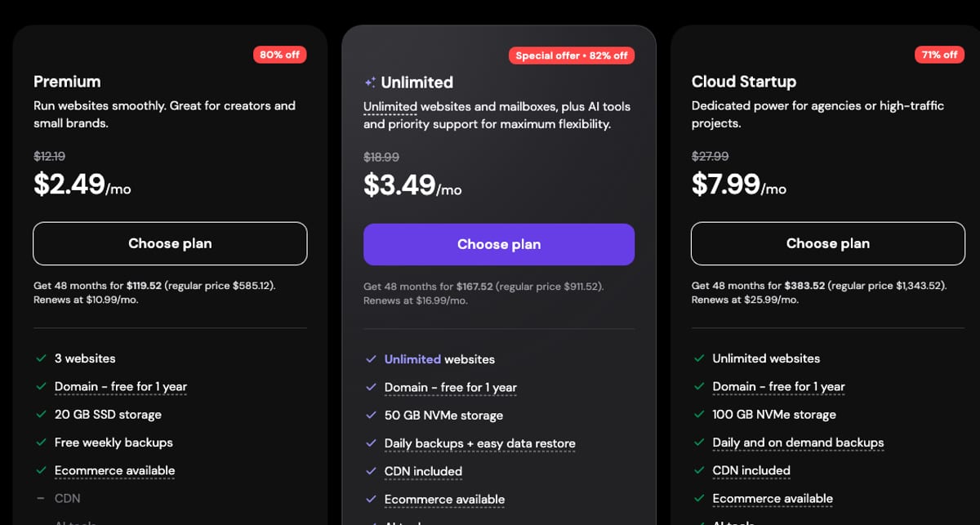Click checkmark next to Cloud Startup's Unlimited websites

point(699,358)
